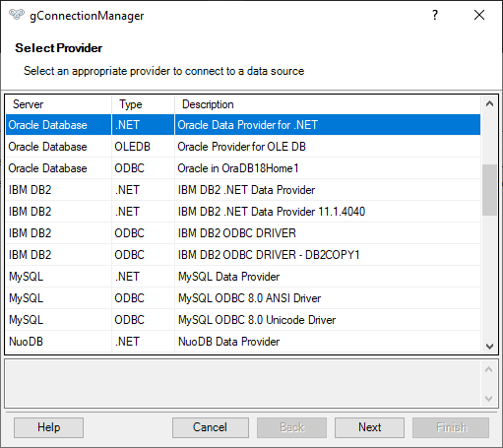Click the NuoDB server cell
This screenshot has height=448, width=503.
coord(59,342)
